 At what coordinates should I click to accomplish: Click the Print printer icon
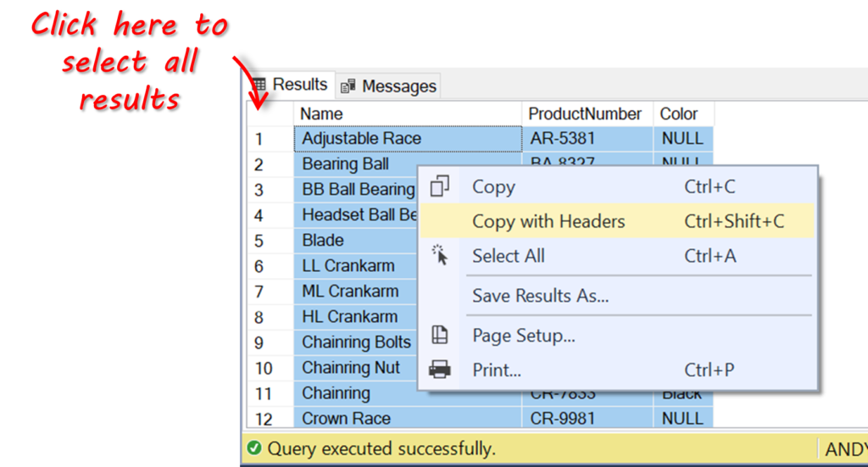pos(439,370)
